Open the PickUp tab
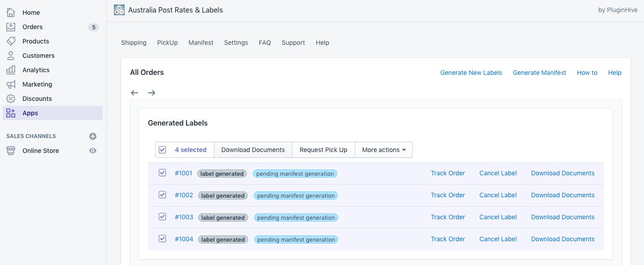644x265 pixels. tap(167, 43)
